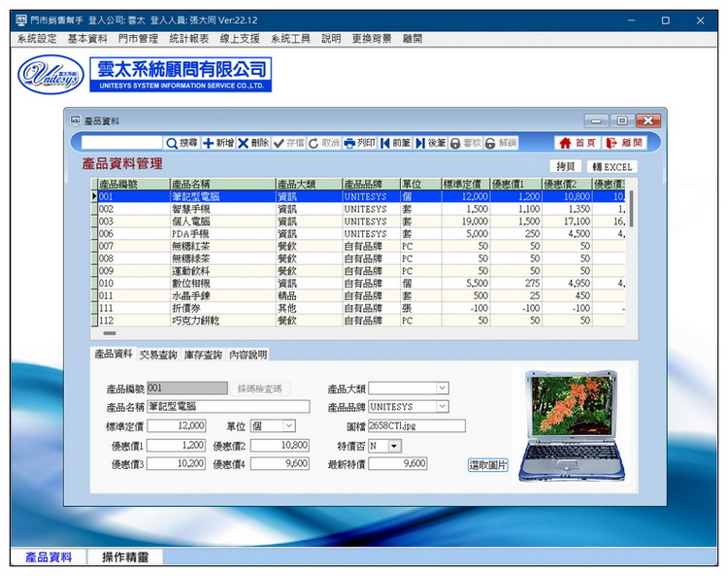Expand the 產品大類 category dropdown
This screenshot has height=576, width=728.
tap(442, 389)
